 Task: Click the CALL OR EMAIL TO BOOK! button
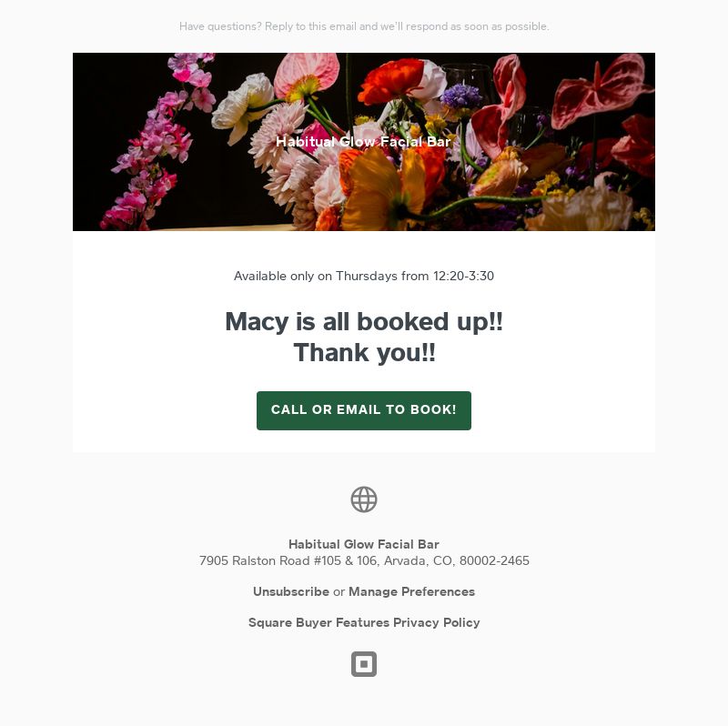pos(363,410)
